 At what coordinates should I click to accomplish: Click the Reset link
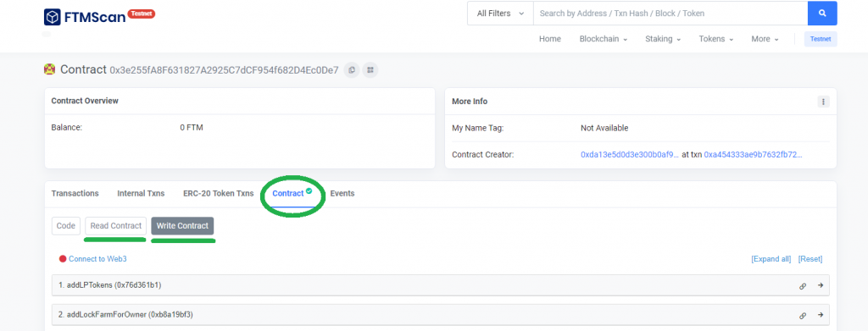tap(810, 258)
